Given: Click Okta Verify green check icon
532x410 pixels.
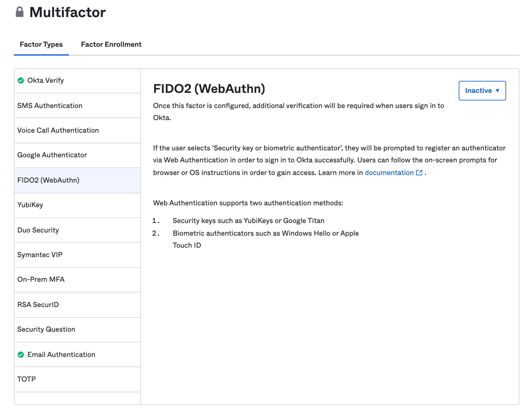Looking at the screenshot, I should 21,81.
